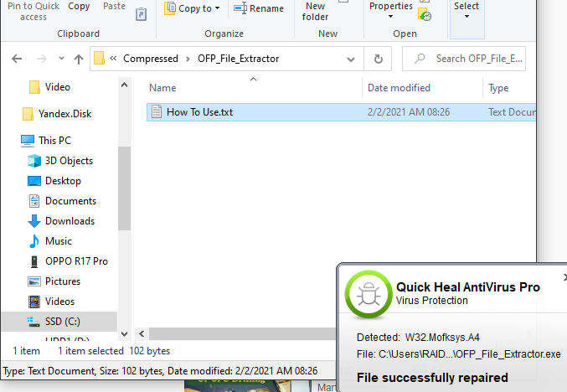567x392 pixels.
Task: Sort by the Type column
Action: tap(498, 88)
